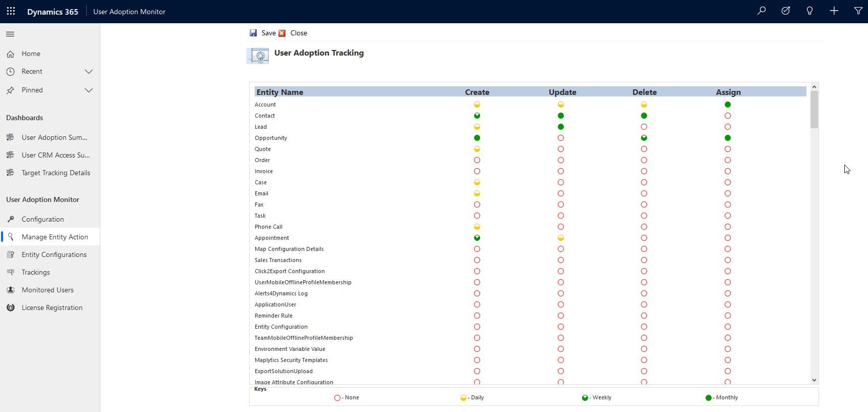The height and width of the screenshot is (412, 868).
Task: Toggle Order Assign tracking circle
Action: [728, 160]
